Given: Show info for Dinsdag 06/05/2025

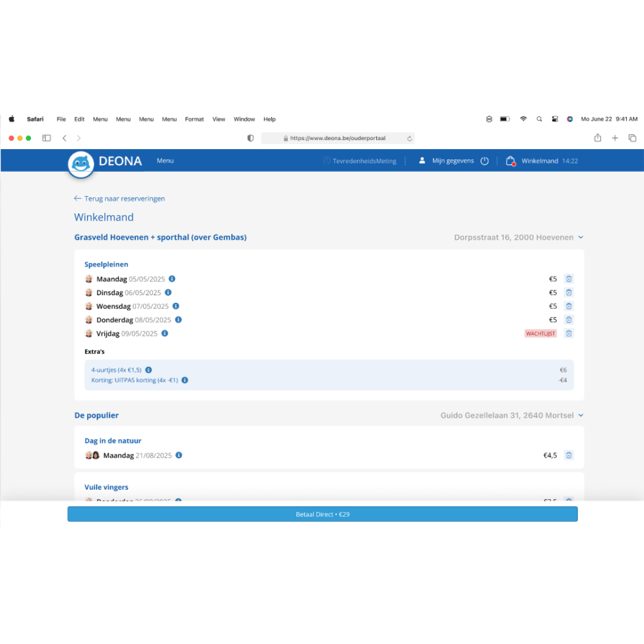Looking at the screenshot, I should (168, 292).
